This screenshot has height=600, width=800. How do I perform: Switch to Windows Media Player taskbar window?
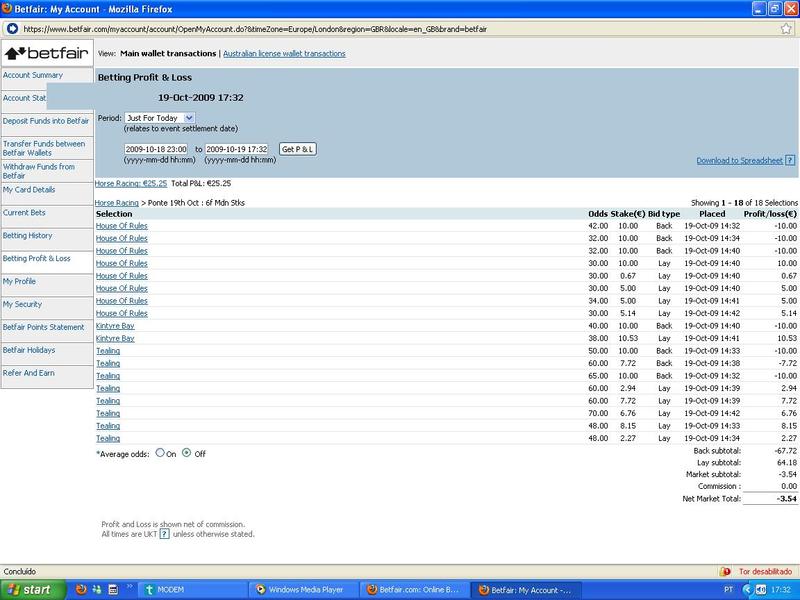(304, 590)
